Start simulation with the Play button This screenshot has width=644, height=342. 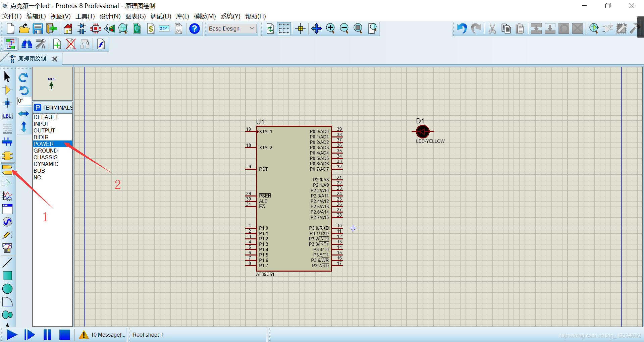click(x=12, y=335)
